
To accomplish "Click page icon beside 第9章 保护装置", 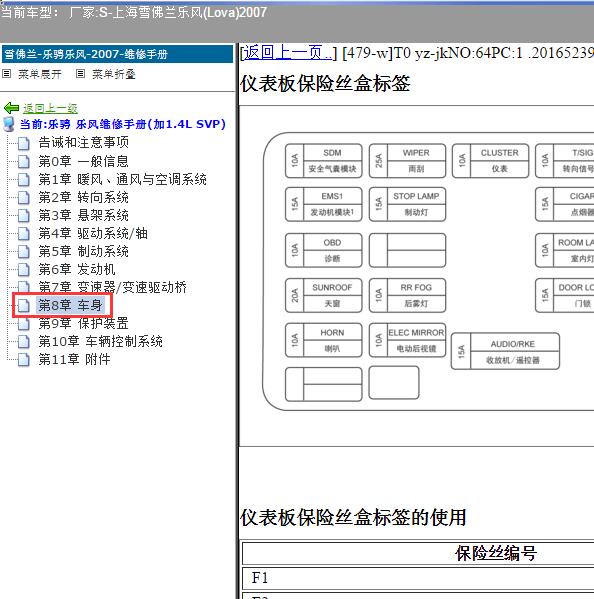I will coord(24,324).
